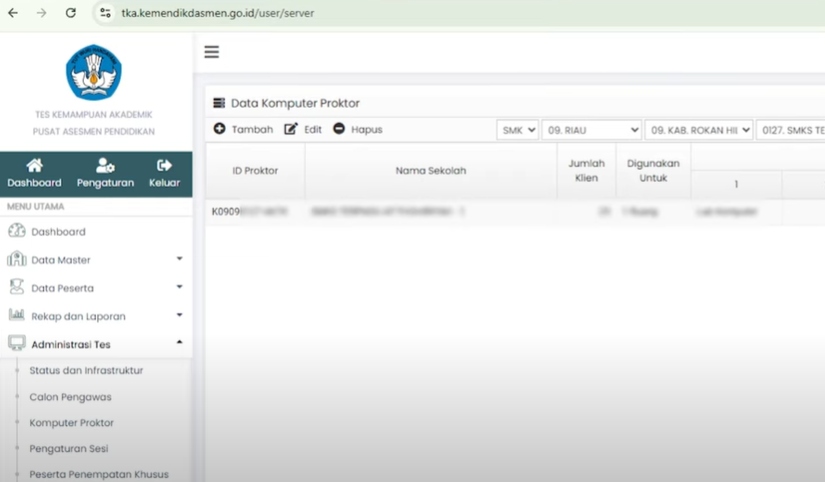This screenshot has width=825, height=482.
Task: Click the Data Komputer Proktor list icon
Action: pyautogui.click(x=219, y=103)
